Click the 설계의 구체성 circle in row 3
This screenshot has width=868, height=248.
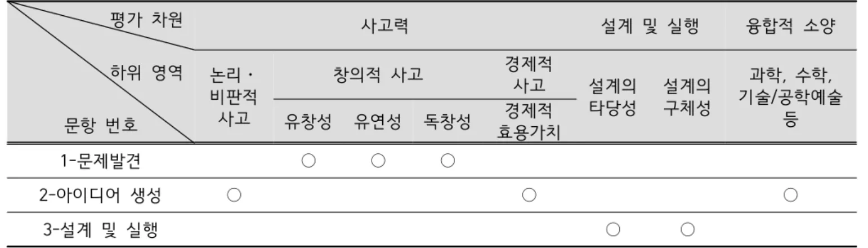click(x=686, y=229)
